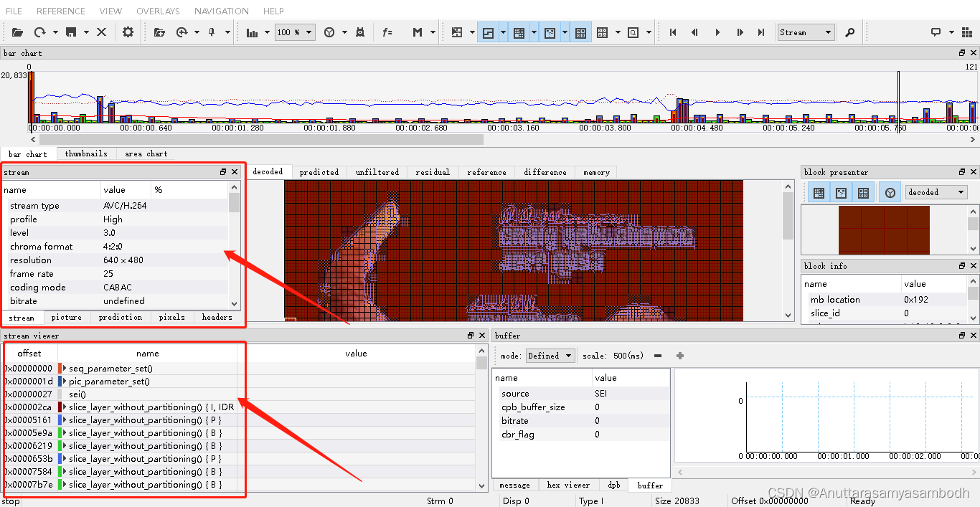Click the plus button to increase buffer scale
Viewport: 980px width, 507px height.
pyautogui.click(x=680, y=356)
